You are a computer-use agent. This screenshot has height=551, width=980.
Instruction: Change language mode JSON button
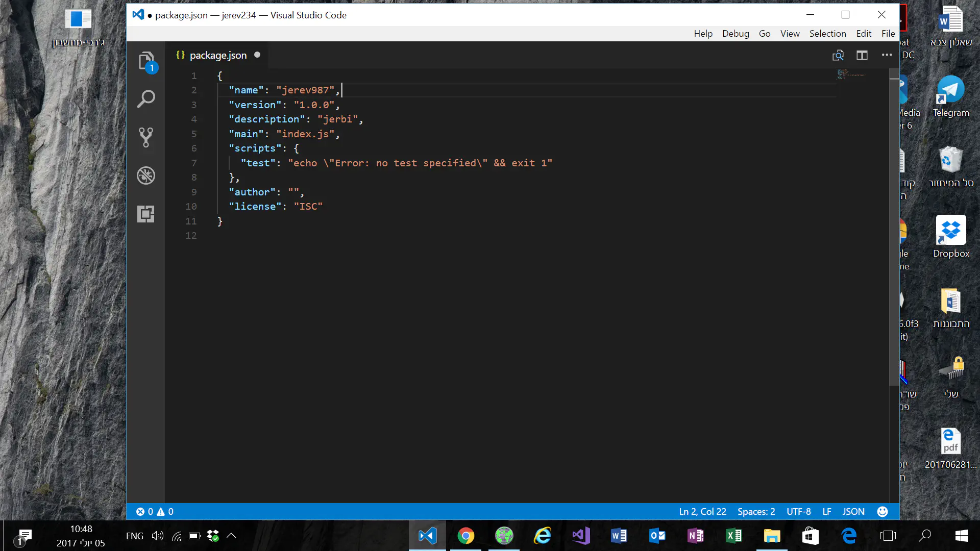[853, 512]
